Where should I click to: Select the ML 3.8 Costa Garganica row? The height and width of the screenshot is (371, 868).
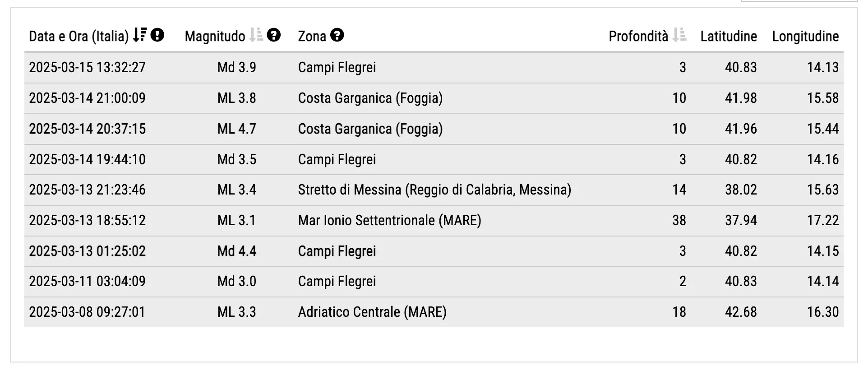[434, 98]
